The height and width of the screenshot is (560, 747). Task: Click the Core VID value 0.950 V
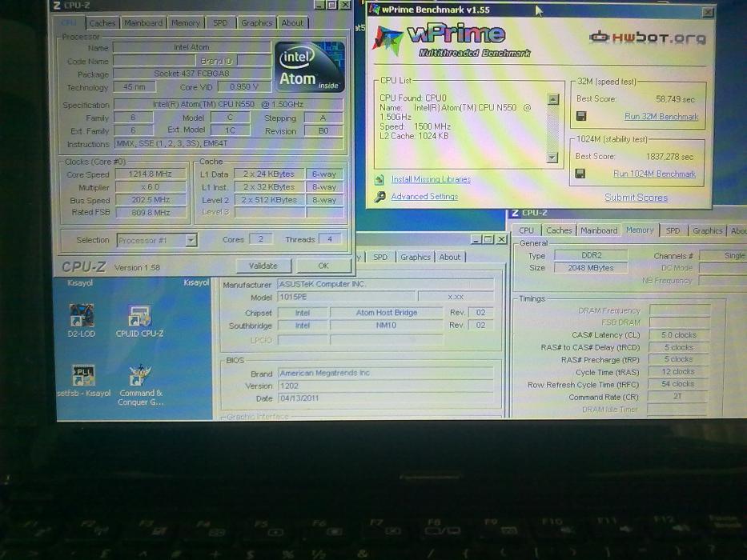coord(244,86)
